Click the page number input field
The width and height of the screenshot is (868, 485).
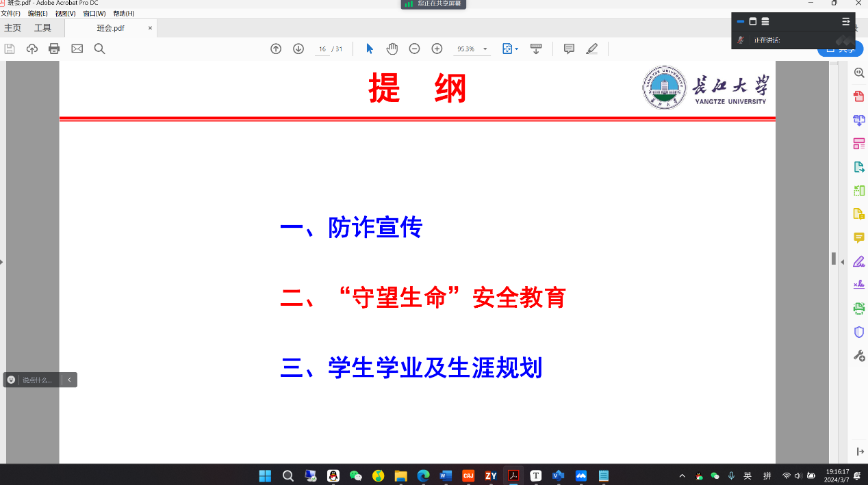(322, 49)
